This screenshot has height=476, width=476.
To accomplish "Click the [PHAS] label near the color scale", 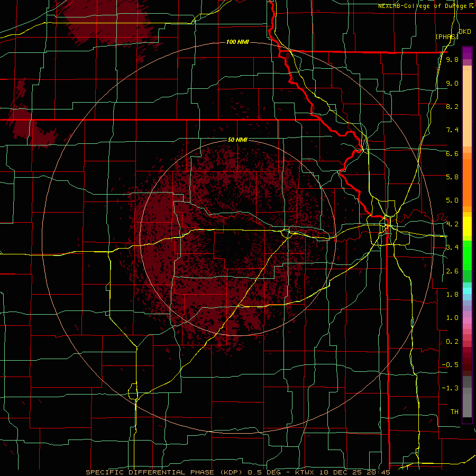I will [447, 36].
